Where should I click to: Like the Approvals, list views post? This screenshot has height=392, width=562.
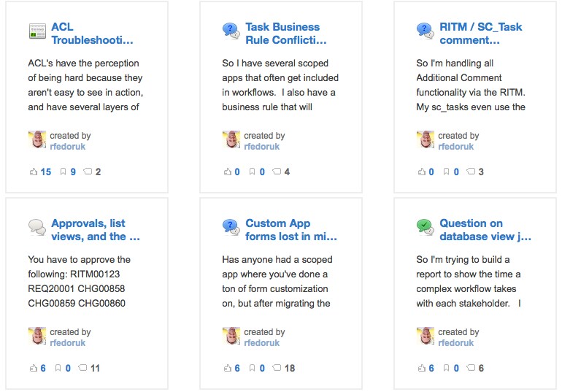coord(33,369)
